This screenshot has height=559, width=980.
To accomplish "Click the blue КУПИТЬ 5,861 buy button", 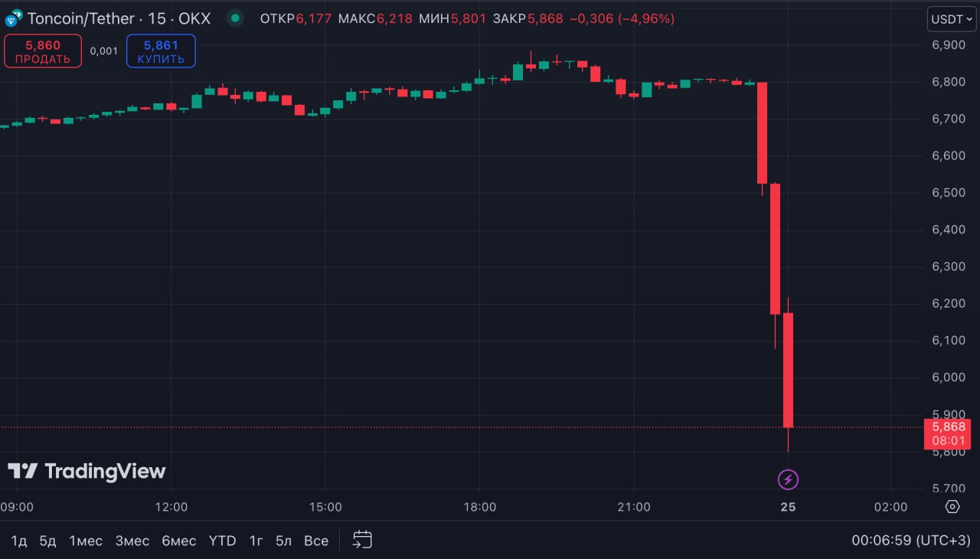I will (x=161, y=51).
